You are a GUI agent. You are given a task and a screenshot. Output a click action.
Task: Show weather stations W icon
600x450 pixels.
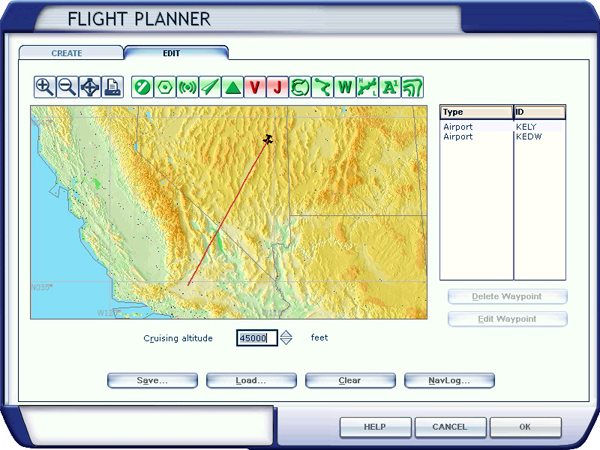[345, 87]
